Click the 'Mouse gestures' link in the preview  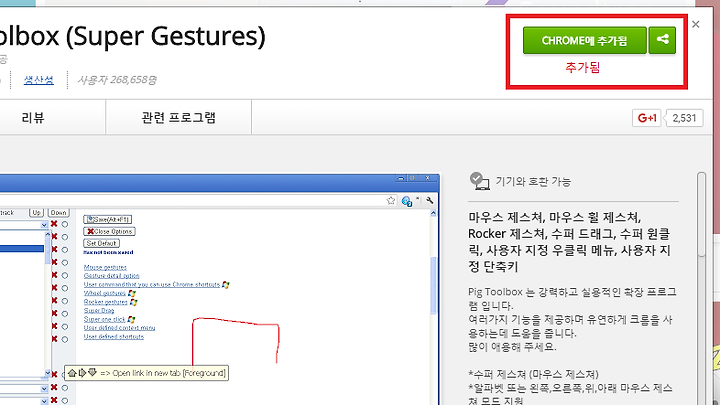[x=105, y=267]
